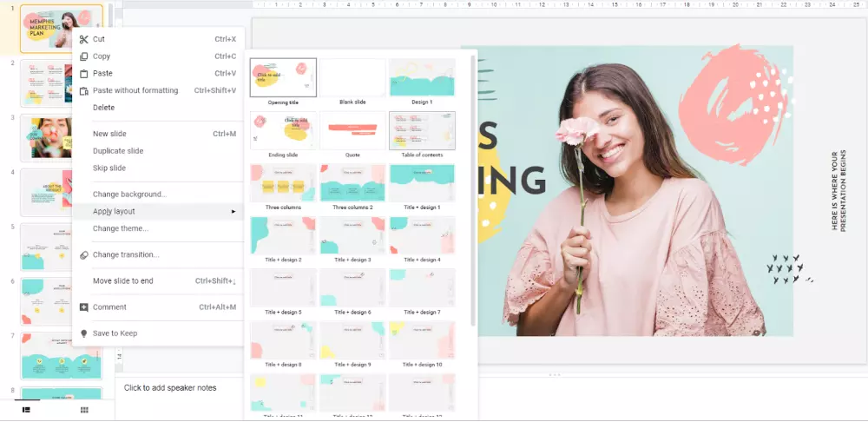Click the Paste without formatting icon
Viewport: 868px width, 422px height.
coord(83,91)
